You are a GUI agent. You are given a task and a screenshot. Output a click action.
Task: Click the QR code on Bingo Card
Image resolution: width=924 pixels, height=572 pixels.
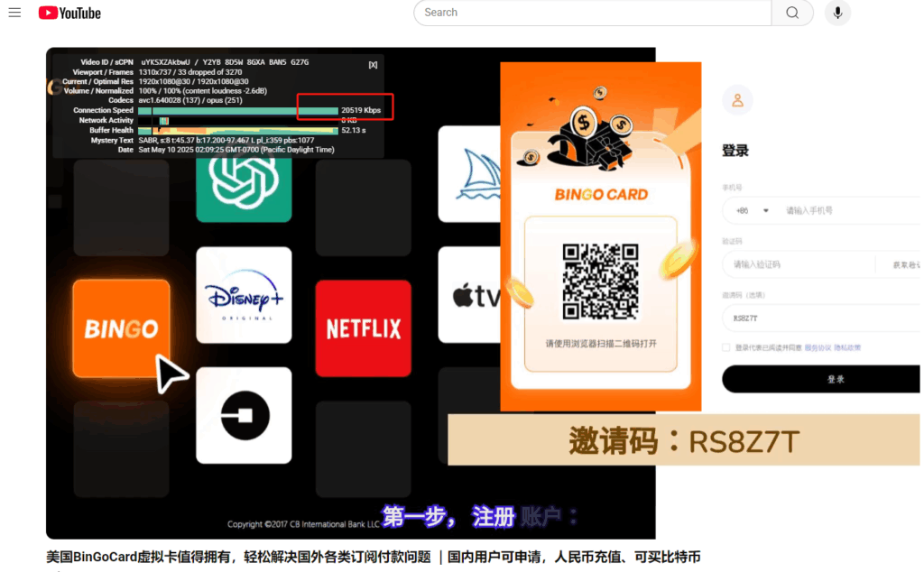click(600, 281)
